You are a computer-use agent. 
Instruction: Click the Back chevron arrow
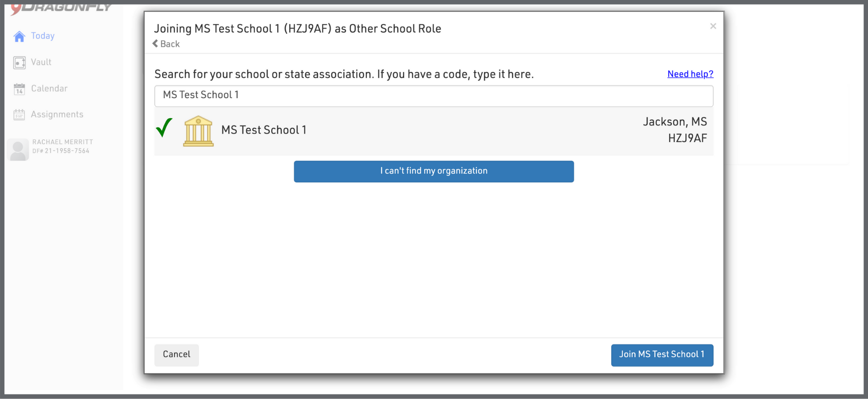click(x=156, y=44)
